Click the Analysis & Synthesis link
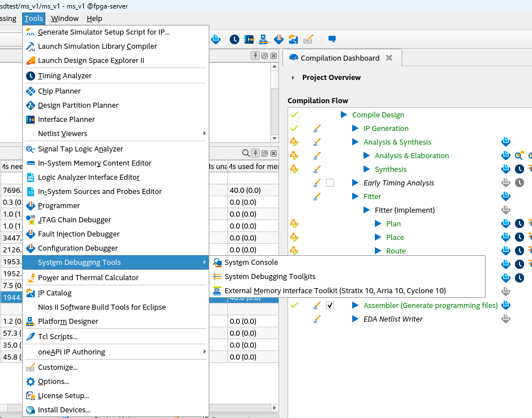The image size is (532, 418). 397,142
